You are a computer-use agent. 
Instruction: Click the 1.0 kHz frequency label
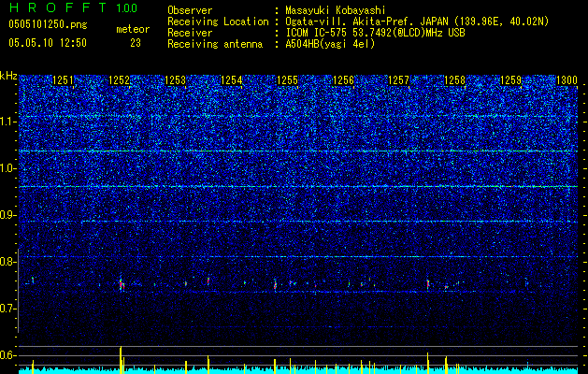pos(8,168)
